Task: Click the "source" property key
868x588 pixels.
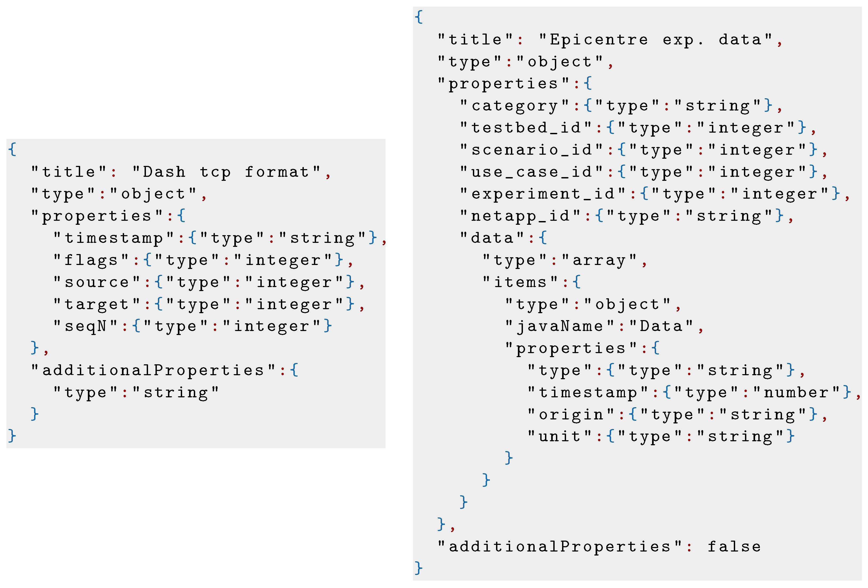Action: pos(97,283)
